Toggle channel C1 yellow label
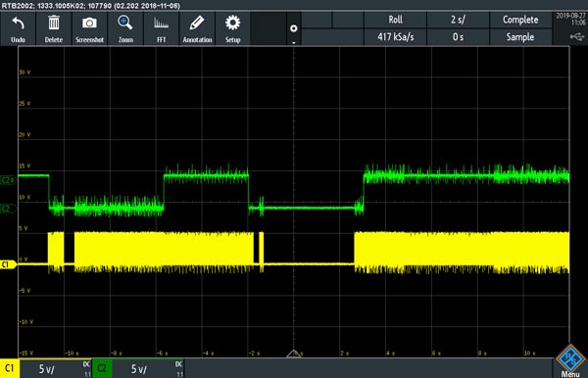This screenshot has width=588, height=378. pyautogui.click(x=10, y=368)
